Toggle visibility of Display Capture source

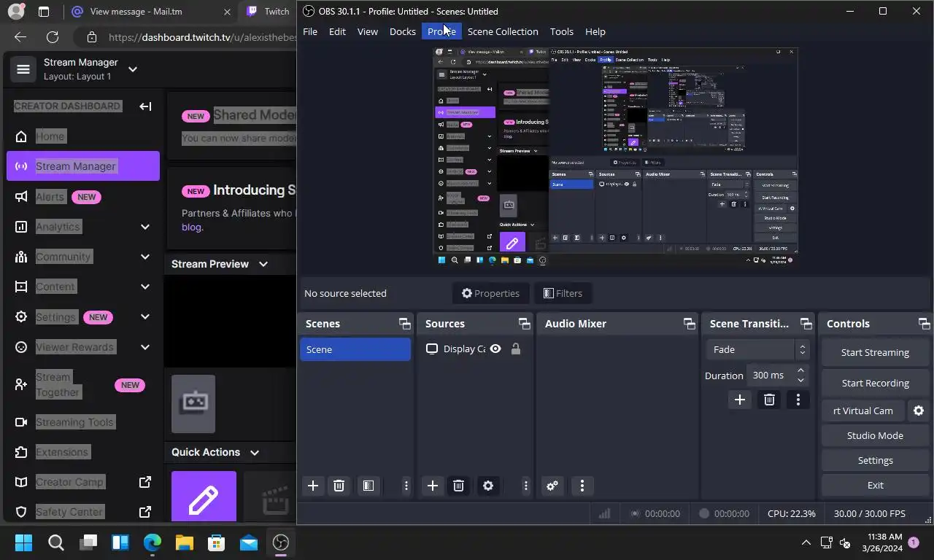(495, 349)
